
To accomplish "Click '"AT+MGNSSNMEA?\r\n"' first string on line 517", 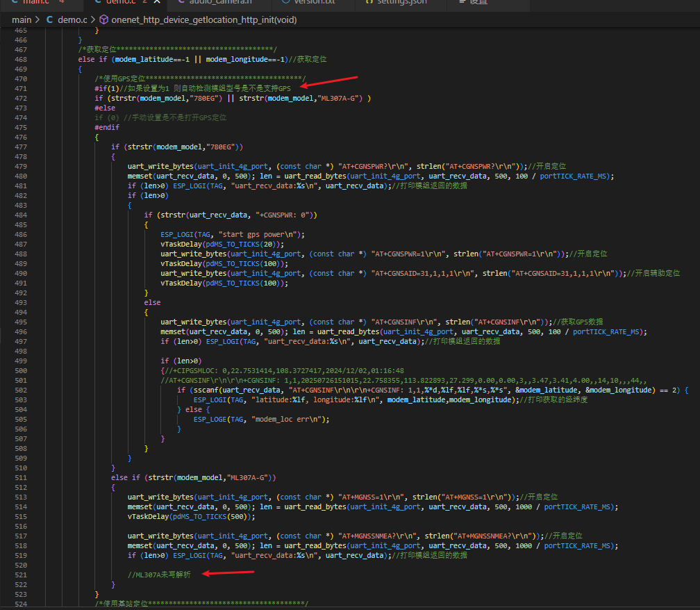I will click(x=378, y=536).
